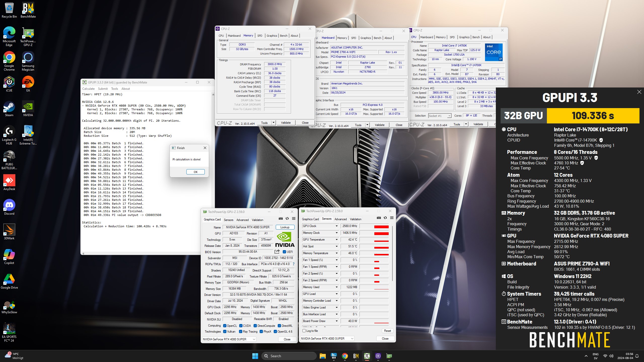Toggle the UEFI checkbox in GPU-Z

click(x=284, y=252)
